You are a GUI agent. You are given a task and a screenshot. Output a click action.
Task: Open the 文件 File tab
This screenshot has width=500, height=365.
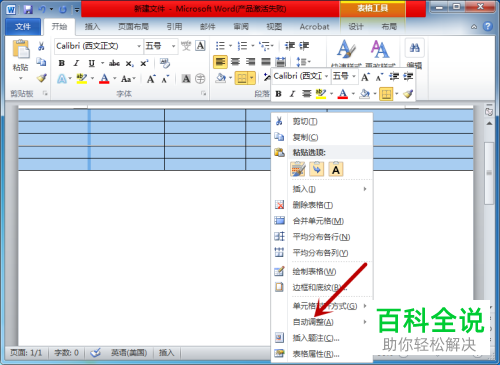[23, 27]
